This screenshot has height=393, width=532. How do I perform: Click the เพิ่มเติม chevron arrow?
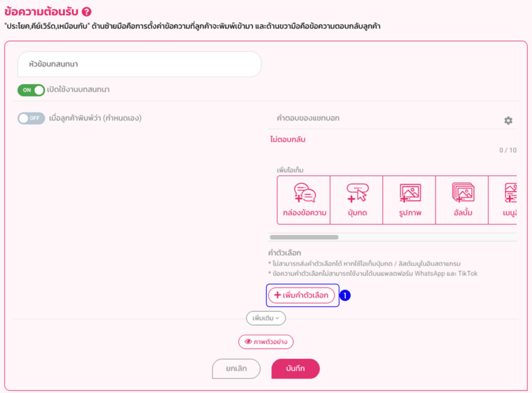(278, 318)
